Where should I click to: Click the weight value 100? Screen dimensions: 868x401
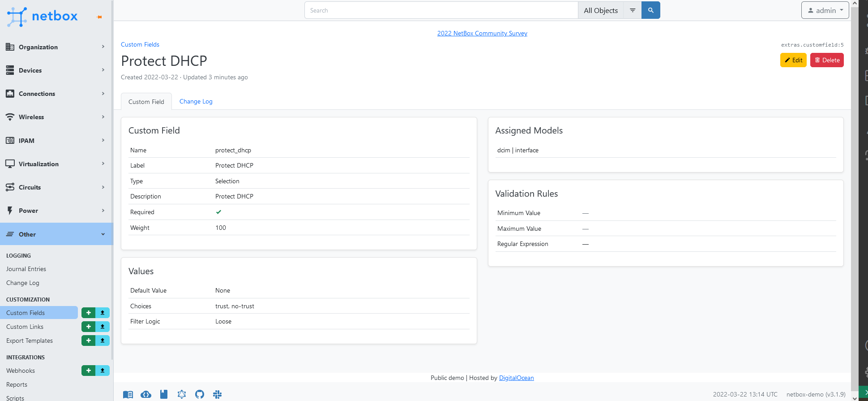click(221, 228)
